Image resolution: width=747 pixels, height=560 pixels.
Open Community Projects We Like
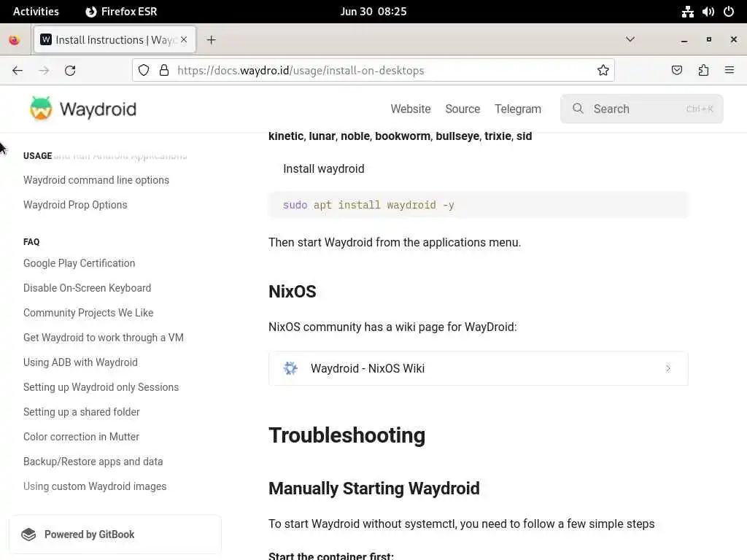(88, 313)
